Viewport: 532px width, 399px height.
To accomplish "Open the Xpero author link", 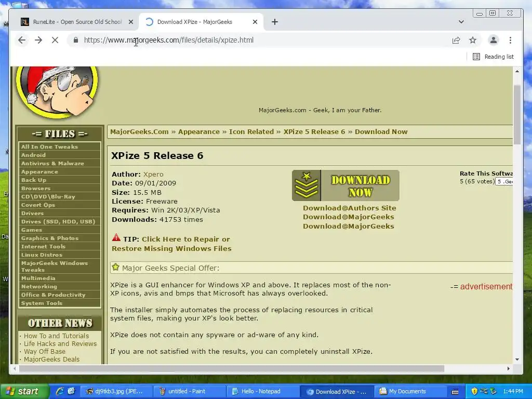I will point(153,174).
